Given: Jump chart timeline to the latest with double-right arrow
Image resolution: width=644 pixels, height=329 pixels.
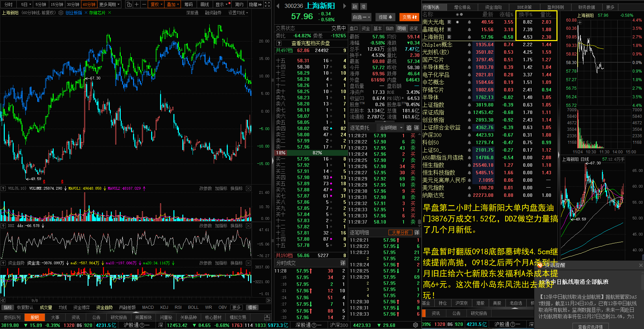Looking at the screenshot, I should (x=268, y=301).
